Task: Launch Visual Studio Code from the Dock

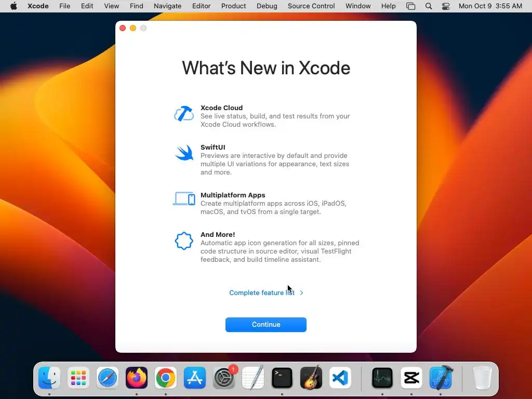Action: point(340,378)
